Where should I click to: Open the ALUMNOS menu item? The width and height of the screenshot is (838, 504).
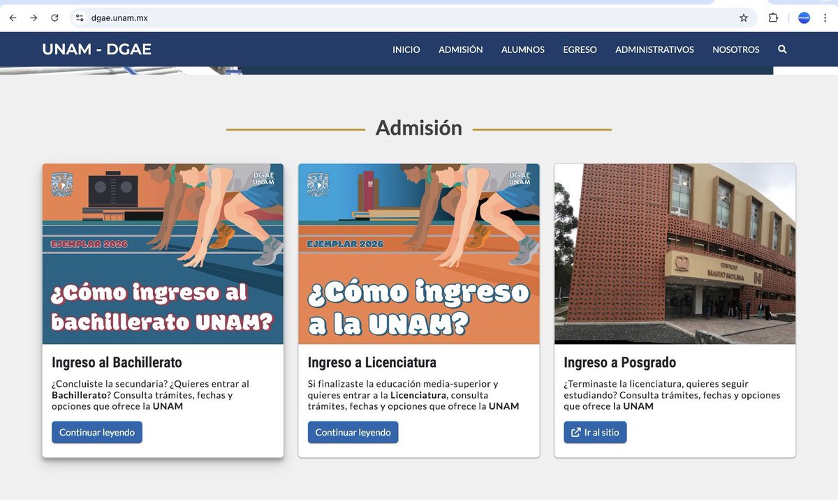(x=523, y=50)
